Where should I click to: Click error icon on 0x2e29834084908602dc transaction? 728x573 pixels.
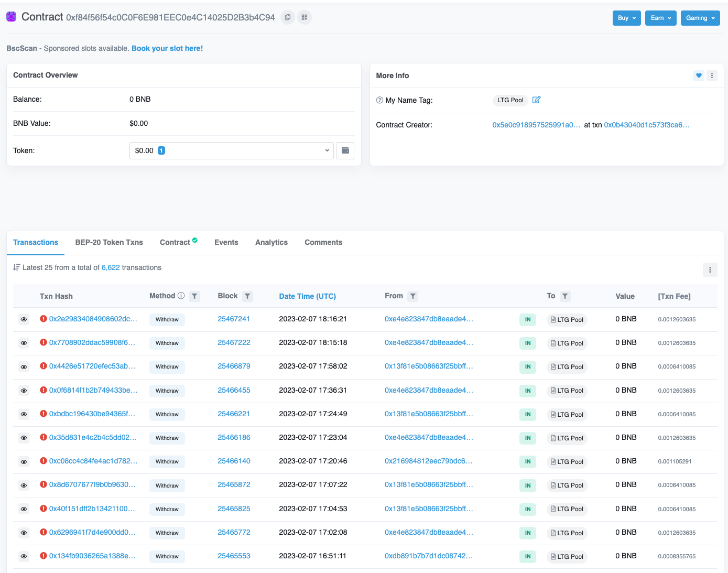click(x=44, y=319)
